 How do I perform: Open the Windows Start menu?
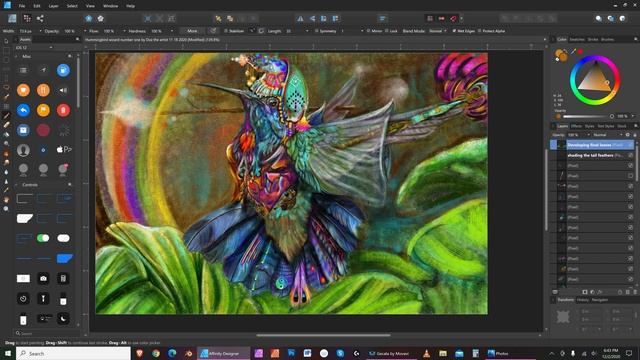[x=8, y=353]
